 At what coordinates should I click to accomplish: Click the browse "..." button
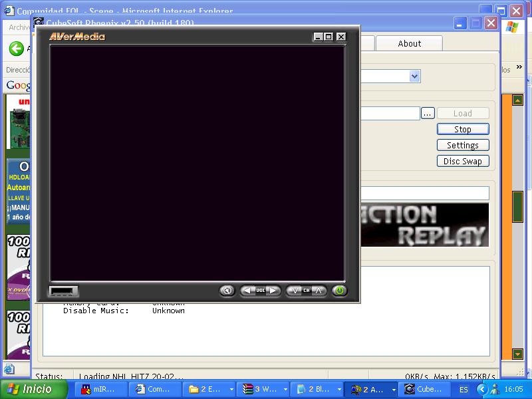point(428,113)
